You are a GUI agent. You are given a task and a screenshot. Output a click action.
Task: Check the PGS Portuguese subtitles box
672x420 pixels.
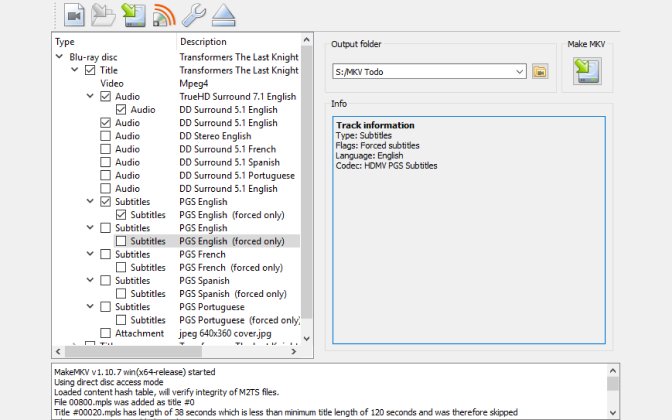105,307
